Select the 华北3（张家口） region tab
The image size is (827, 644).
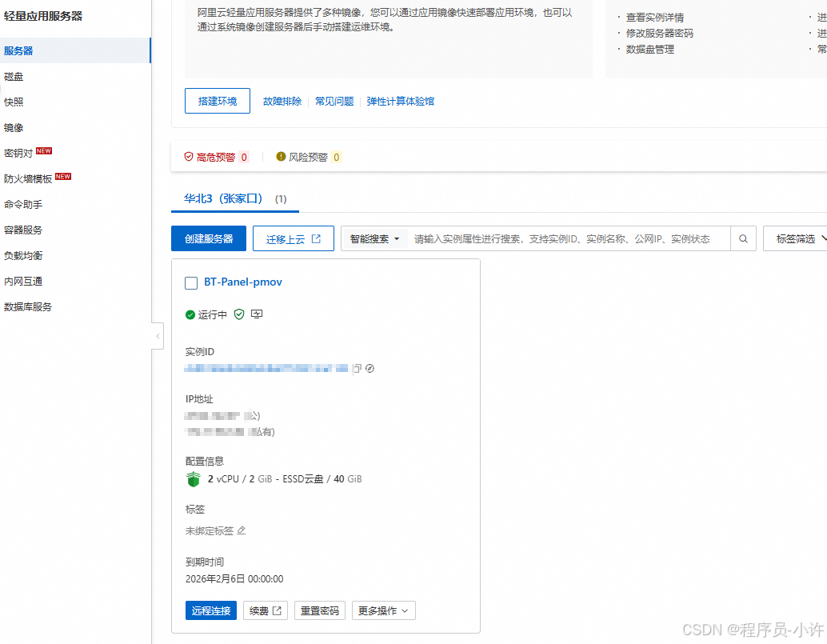point(234,199)
